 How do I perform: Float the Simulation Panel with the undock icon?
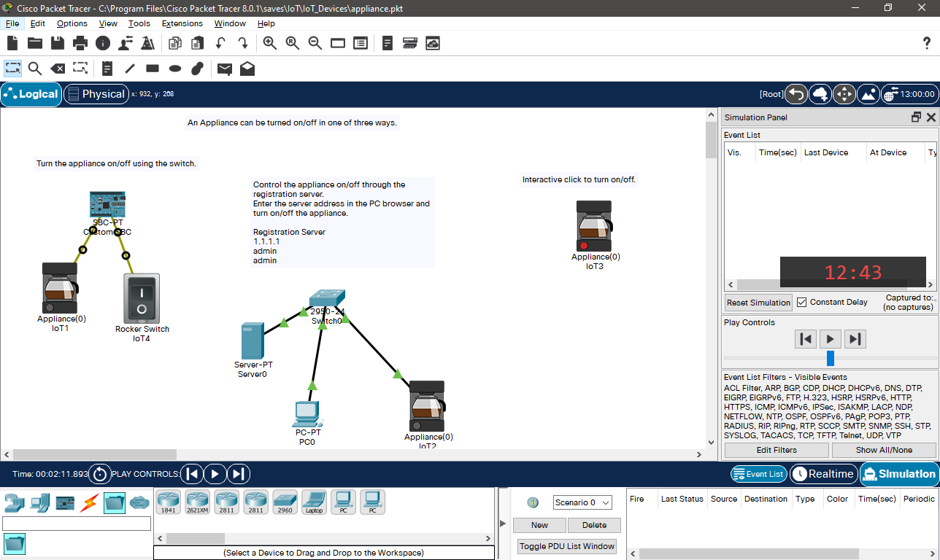pyautogui.click(x=917, y=117)
